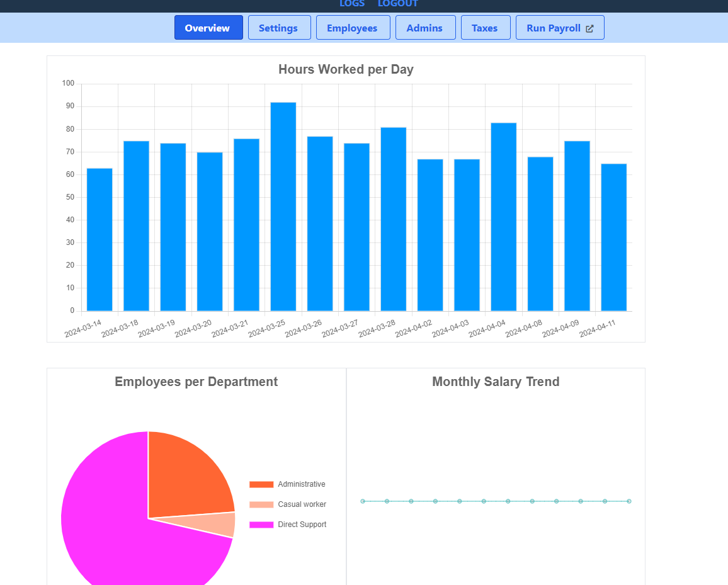728x585 pixels.
Task: Select the Overview tab
Action: click(208, 28)
